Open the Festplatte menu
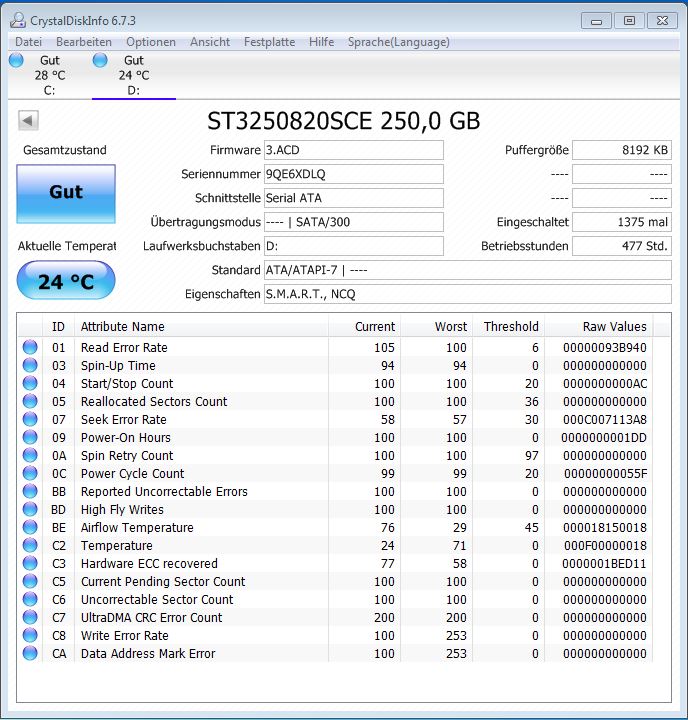Screen dimensions: 688x720 (x=269, y=42)
